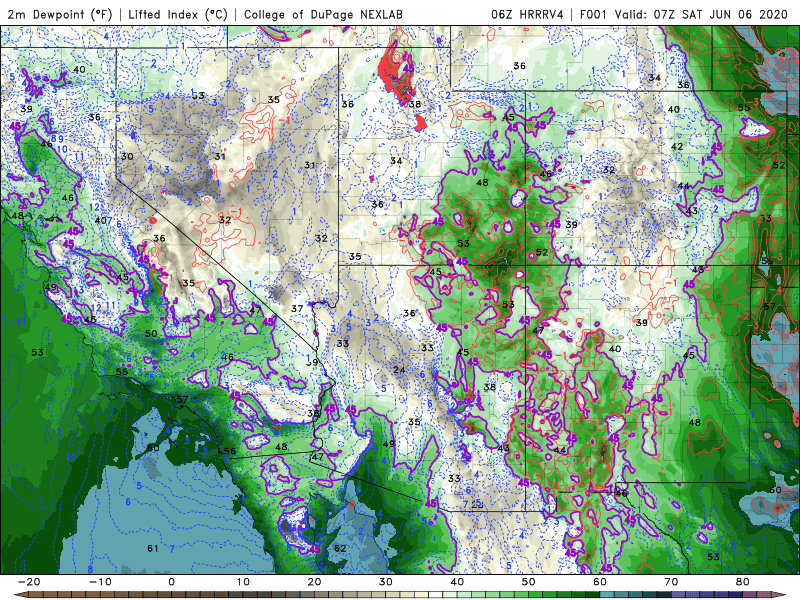The width and height of the screenshot is (800, 600).
Task: Click the -10 tick label on the color scale
Action: [100, 582]
